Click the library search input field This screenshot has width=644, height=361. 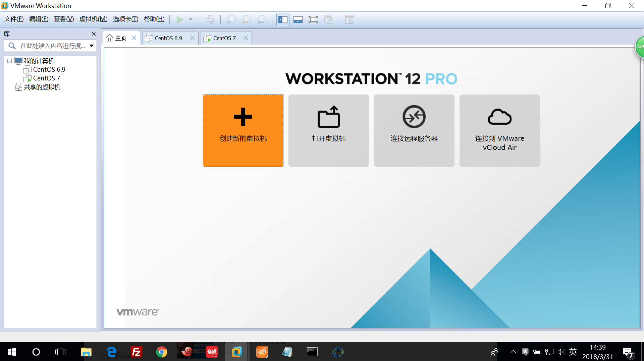[50, 46]
